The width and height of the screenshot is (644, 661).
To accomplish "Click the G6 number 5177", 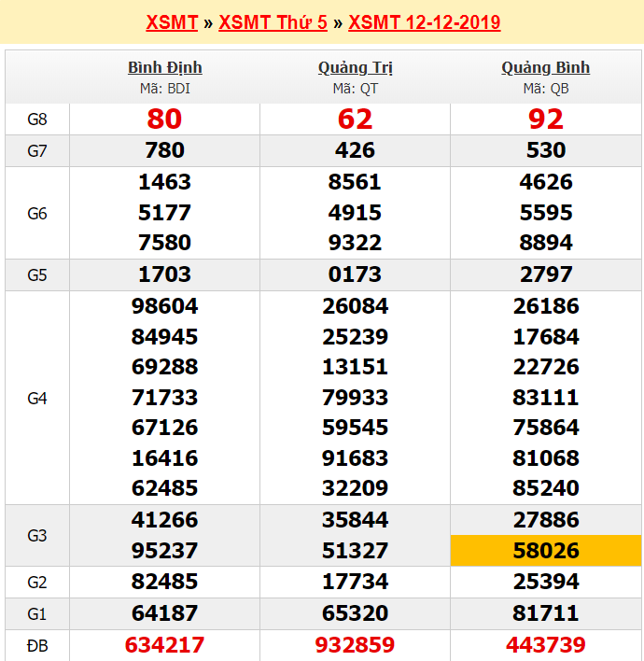I will click(x=165, y=213).
